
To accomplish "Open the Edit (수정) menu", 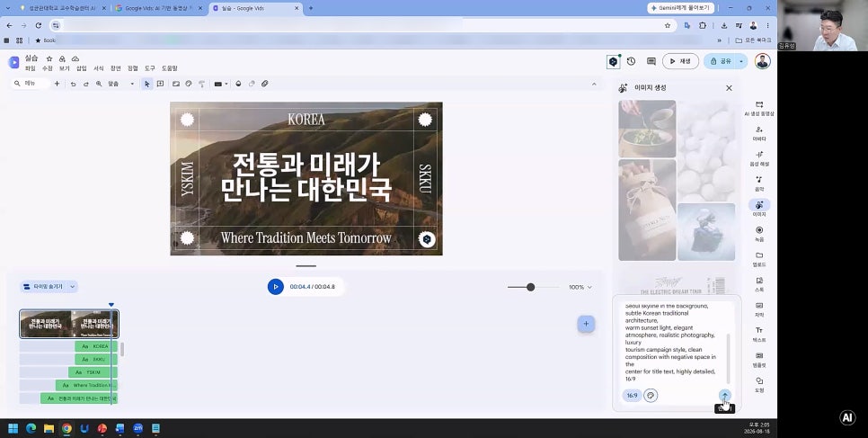I will 47,68.
